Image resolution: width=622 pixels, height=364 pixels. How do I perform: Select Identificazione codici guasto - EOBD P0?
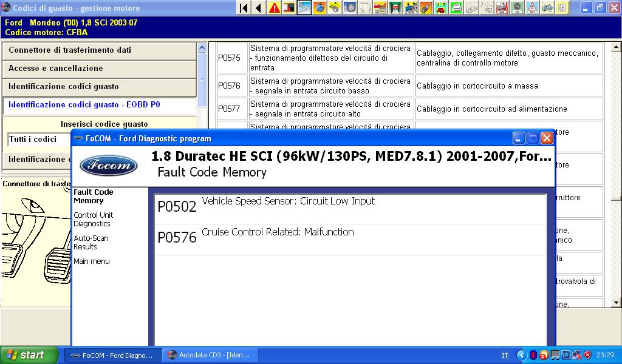pyautogui.click(x=99, y=105)
